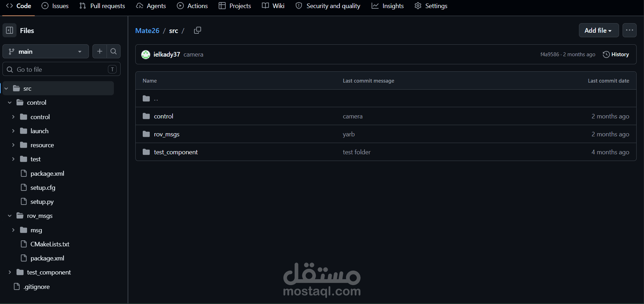Click the Issues circle icon
Viewport: 644px width, 304px height.
pyautogui.click(x=45, y=6)
